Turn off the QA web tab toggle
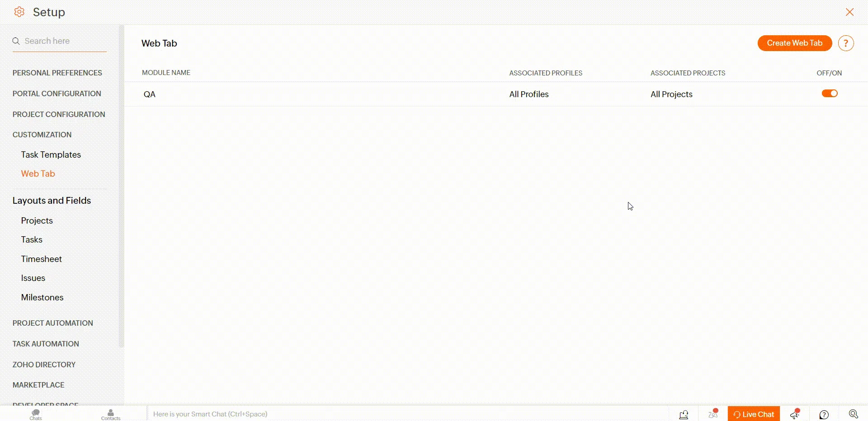868x421 pixels. click(830, 94)
